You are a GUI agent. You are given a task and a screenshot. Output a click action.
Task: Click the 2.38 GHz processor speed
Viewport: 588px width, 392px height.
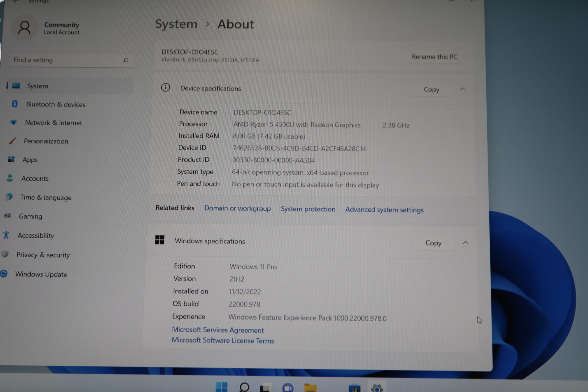tap(396, 125)
